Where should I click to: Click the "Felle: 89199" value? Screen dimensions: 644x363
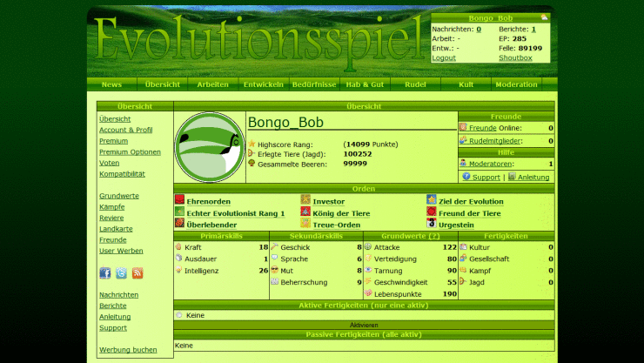[x=520, y=48]
